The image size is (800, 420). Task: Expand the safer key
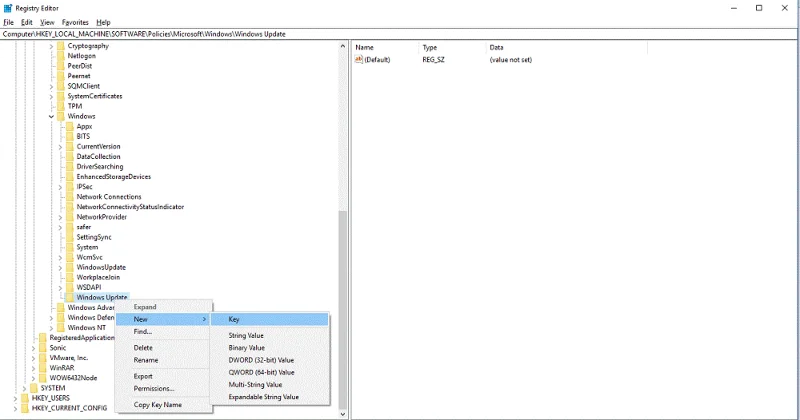click(x=60, y=227)
